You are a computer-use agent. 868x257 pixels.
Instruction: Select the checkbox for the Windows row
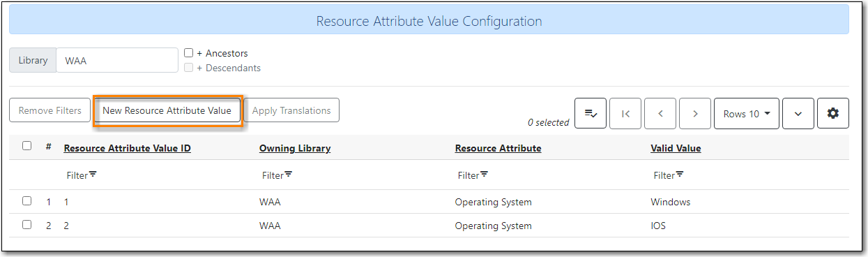pyautogui.click(x=26, y=201)
